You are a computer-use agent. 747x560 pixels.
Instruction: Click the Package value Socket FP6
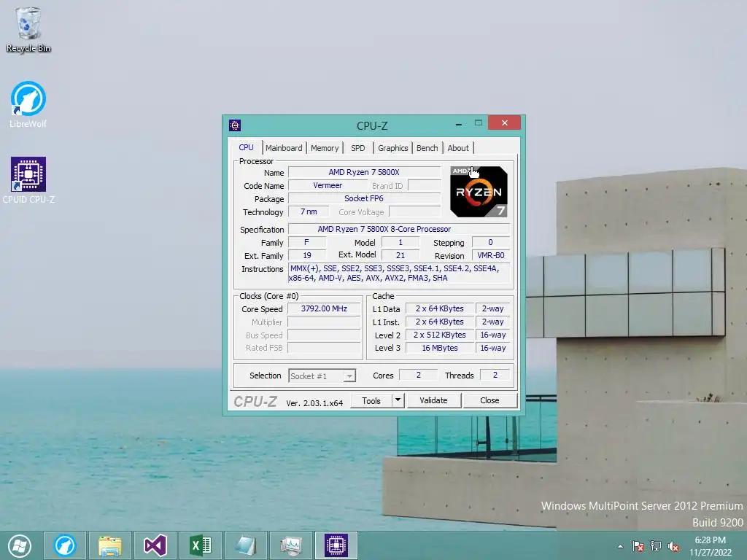click(x=364, y=198)
